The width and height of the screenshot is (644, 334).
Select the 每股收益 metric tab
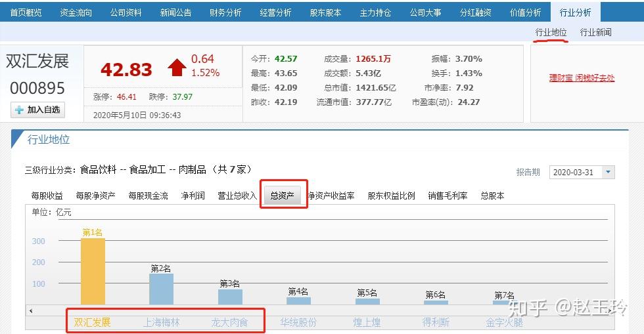click(47, 196)
